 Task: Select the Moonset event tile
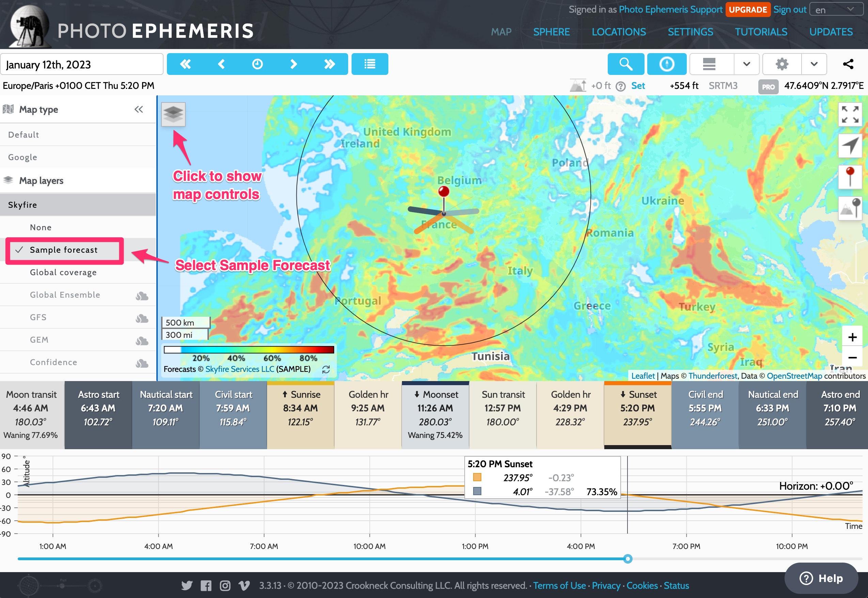(435, 415)
